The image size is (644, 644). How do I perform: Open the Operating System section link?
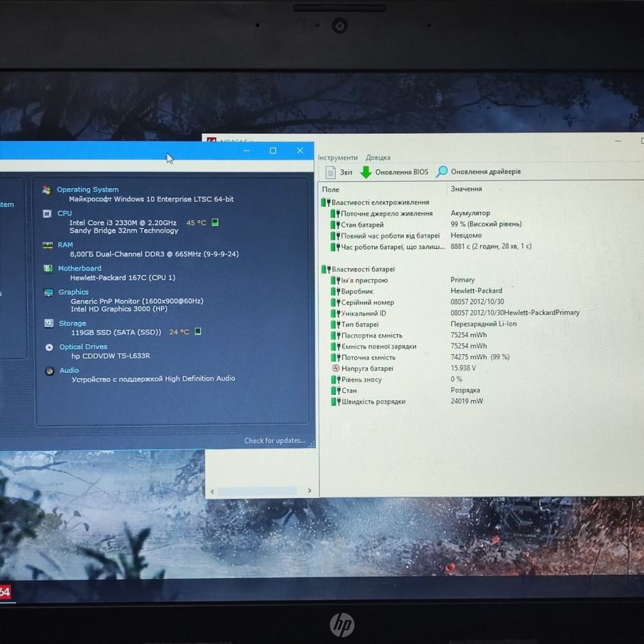pyautogui.click(x=87, y=190)
